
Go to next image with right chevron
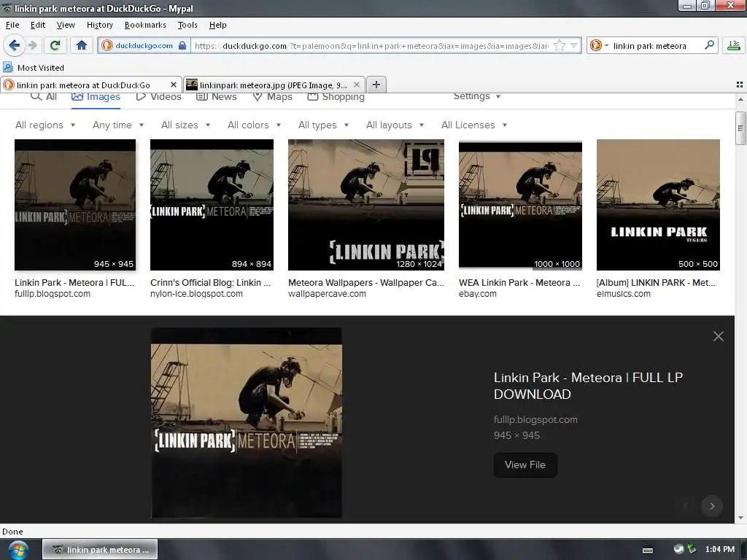click(x=712, y=506)
